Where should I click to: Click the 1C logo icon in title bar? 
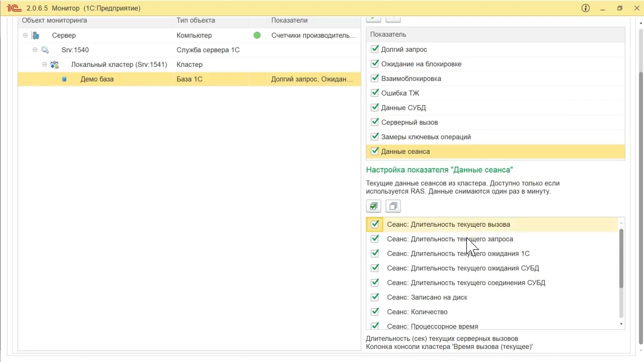[x=13, y=8]
